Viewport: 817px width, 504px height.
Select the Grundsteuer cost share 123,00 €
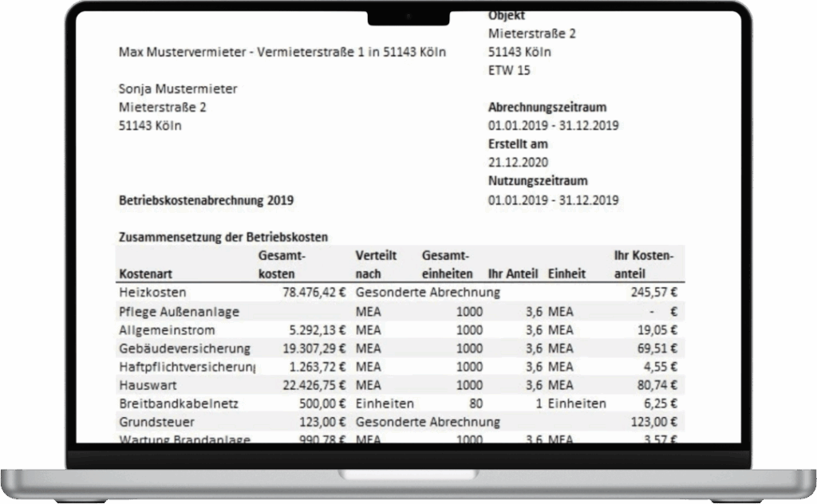coord(654,422)
